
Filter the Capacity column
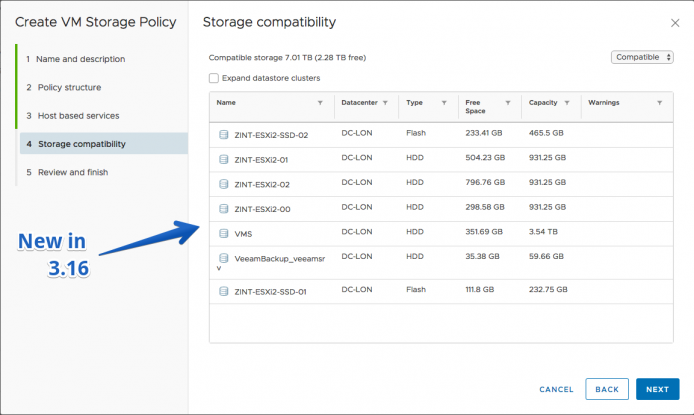pyautogui.click(x=567, y=103)
